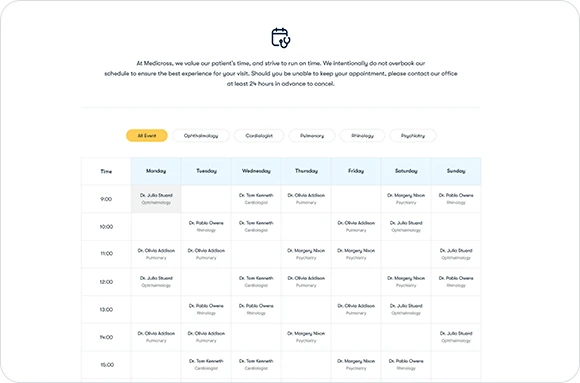Filter by Ophthalmology
This screenshot has height=383, width=580.
coord(201,135)
